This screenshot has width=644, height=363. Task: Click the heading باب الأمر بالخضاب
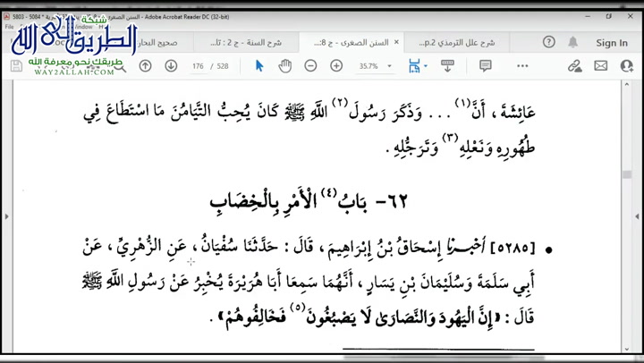click(x=309, y=202)
